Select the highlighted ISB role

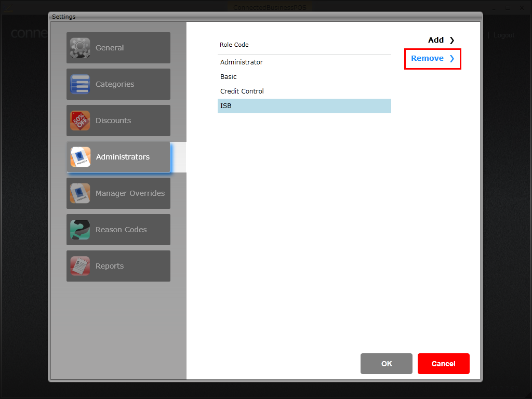(x=304, y=106)
